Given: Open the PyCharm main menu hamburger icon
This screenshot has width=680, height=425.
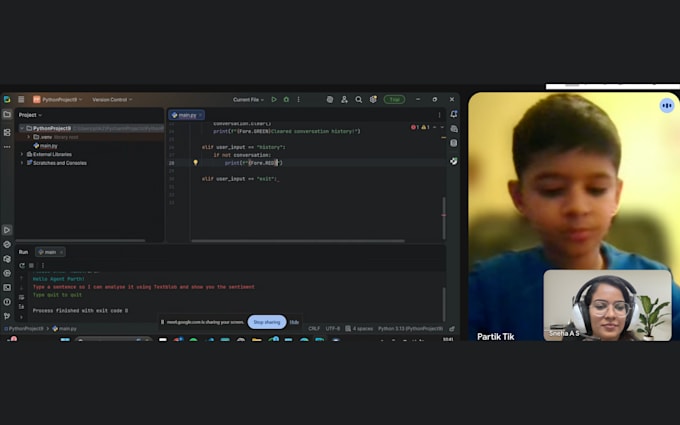Looking at the screenshot, I should (21, 99).
